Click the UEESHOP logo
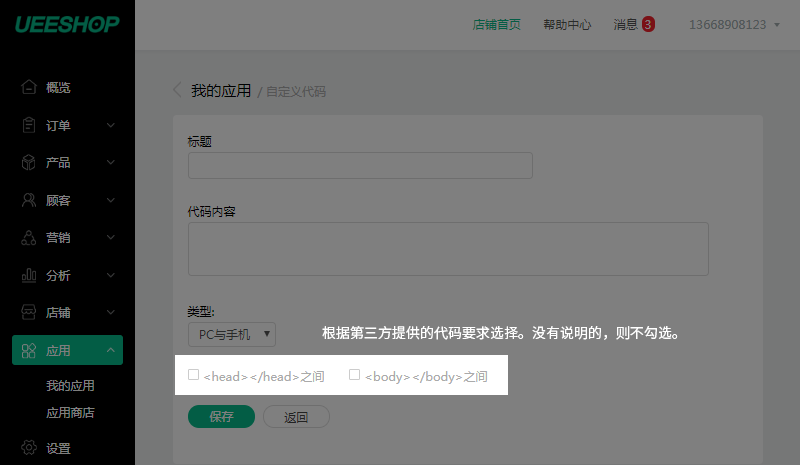The image size is (800, 465). click(67, 25)
